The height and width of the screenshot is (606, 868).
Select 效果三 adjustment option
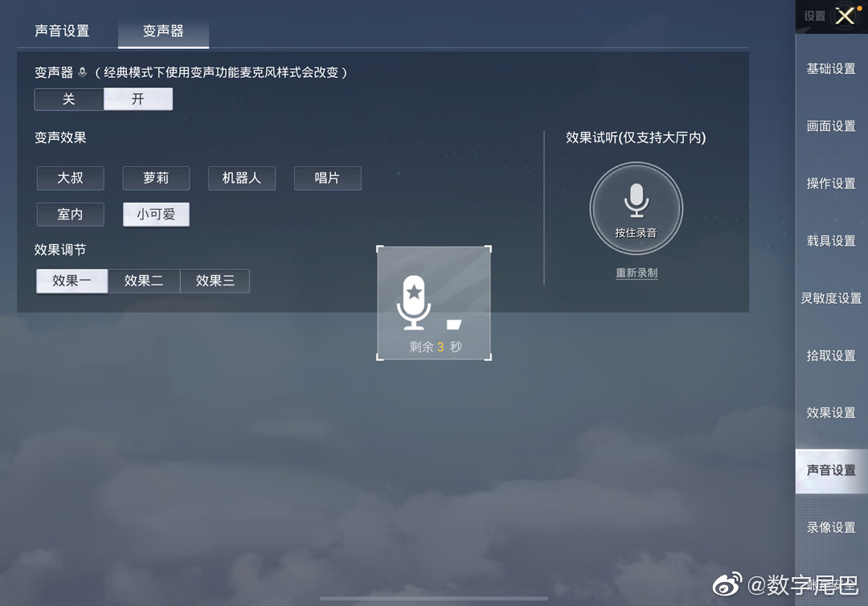[x=215, y=280]
